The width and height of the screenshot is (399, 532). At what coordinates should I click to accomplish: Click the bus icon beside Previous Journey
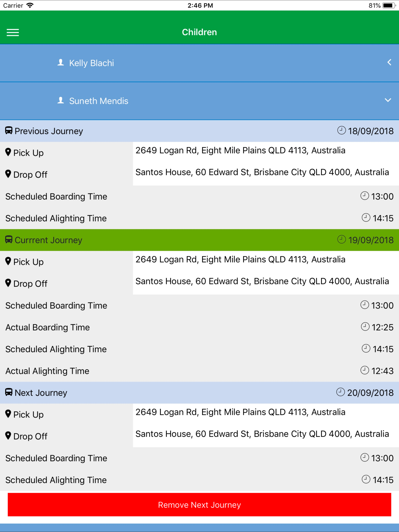9,131
